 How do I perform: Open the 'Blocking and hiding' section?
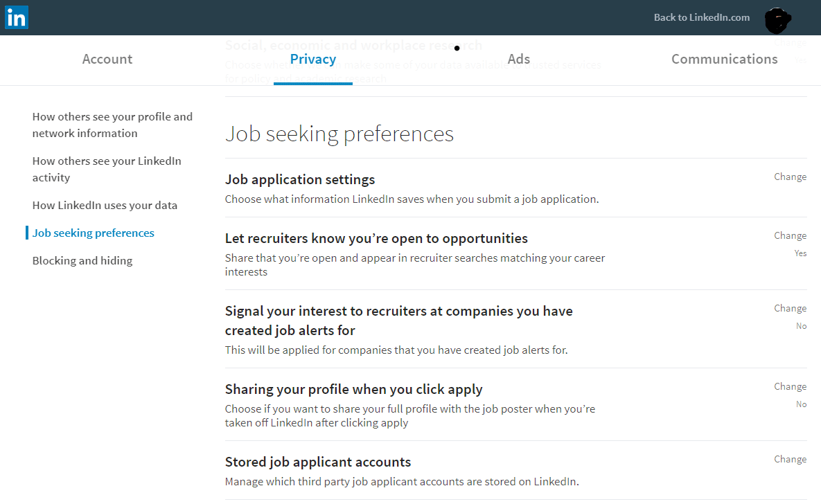point(82,260)
